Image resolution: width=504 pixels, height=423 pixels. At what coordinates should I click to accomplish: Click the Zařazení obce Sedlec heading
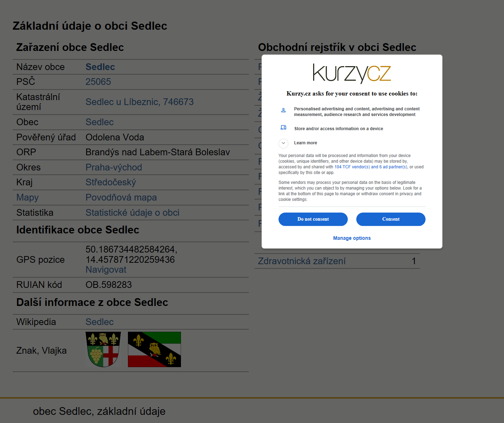70,47
